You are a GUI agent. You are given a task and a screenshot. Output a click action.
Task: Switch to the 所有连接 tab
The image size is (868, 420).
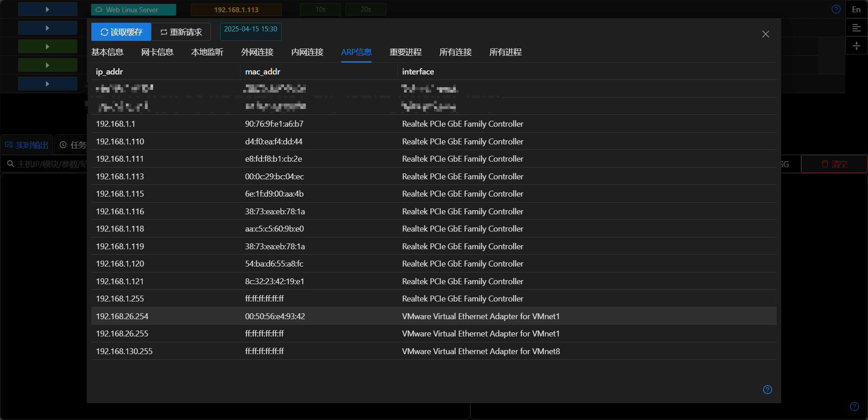pyautogui.click(x=455, y=52)
